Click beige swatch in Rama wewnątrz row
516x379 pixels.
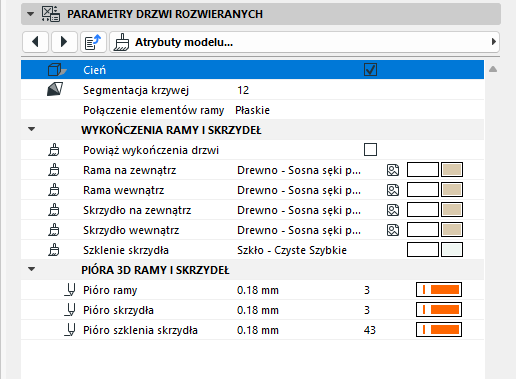point(452,190)
